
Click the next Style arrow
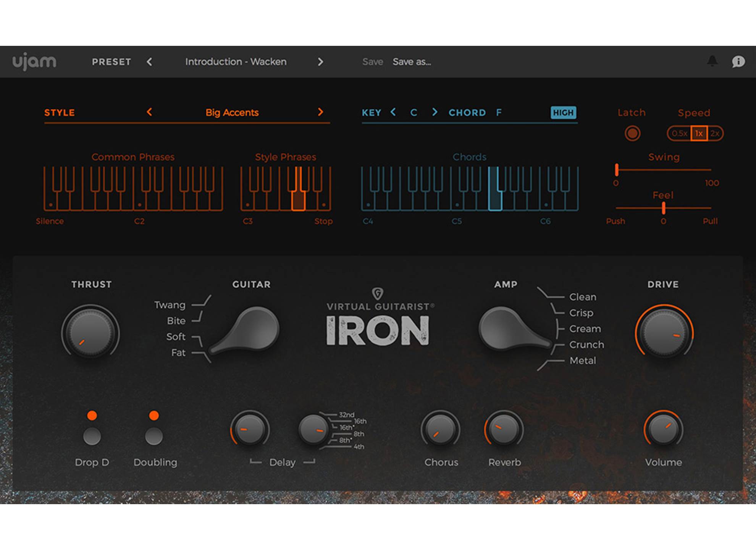(321, 112)
